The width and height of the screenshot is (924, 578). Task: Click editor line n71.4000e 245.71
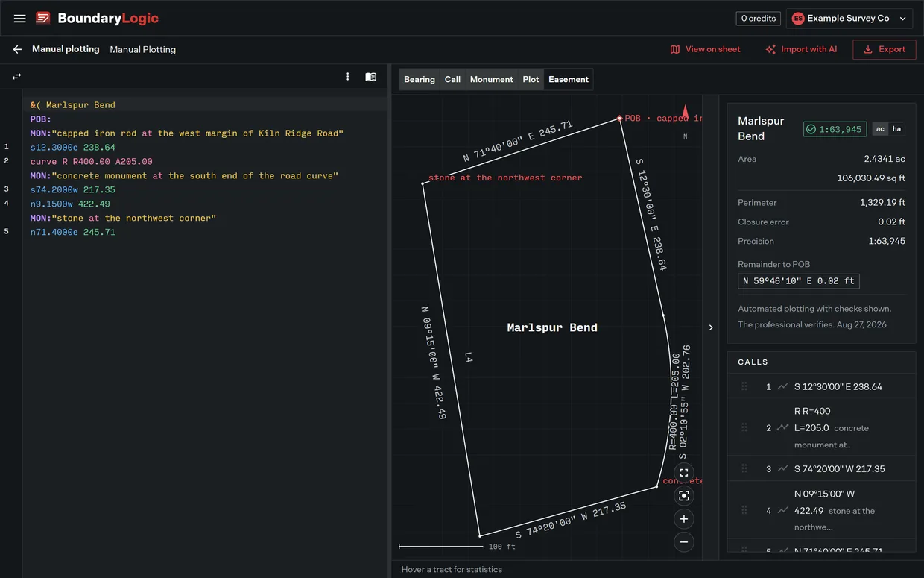click(x=73, y=232)
